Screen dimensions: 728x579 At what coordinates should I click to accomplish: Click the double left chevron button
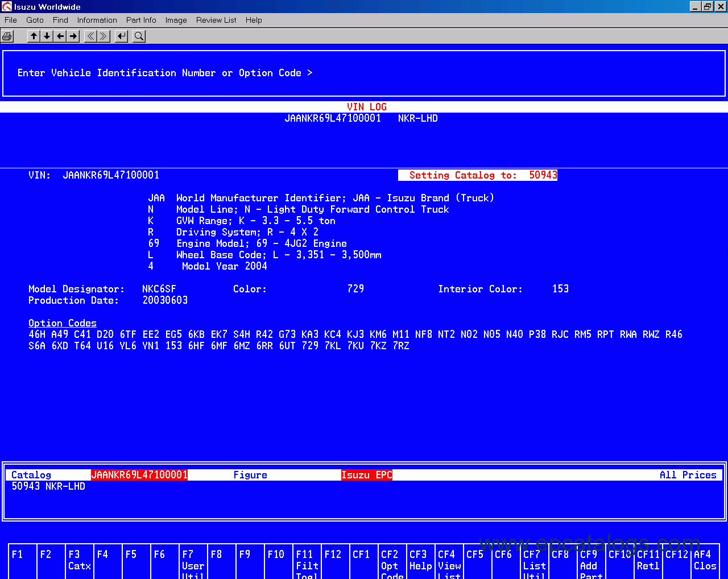click(90, 36)
